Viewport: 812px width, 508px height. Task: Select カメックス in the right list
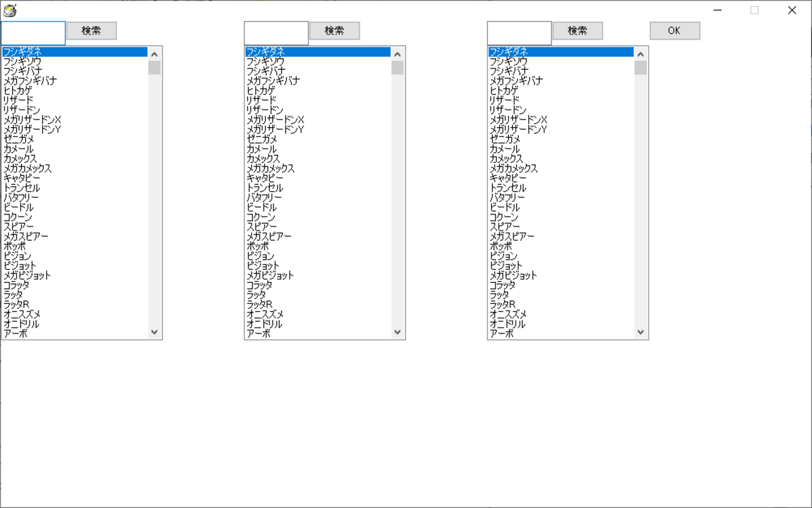point(560,159)
